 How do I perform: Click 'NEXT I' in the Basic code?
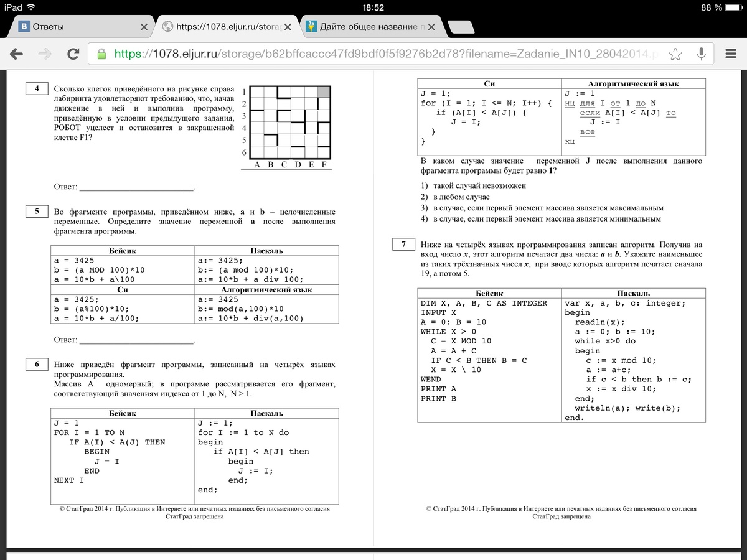(69, 480)
